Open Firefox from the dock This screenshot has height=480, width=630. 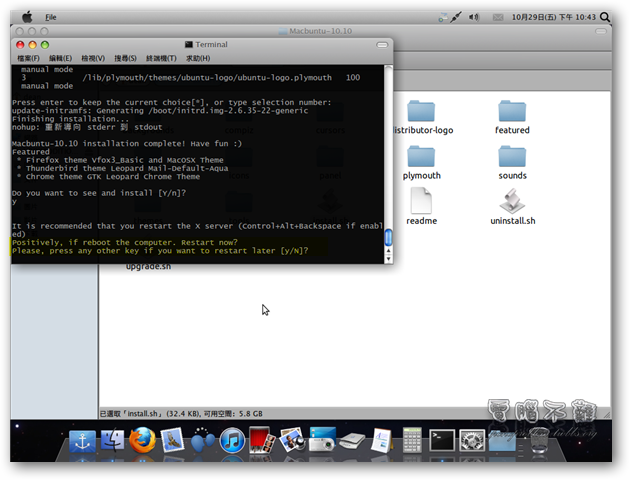tap(144, 440)
